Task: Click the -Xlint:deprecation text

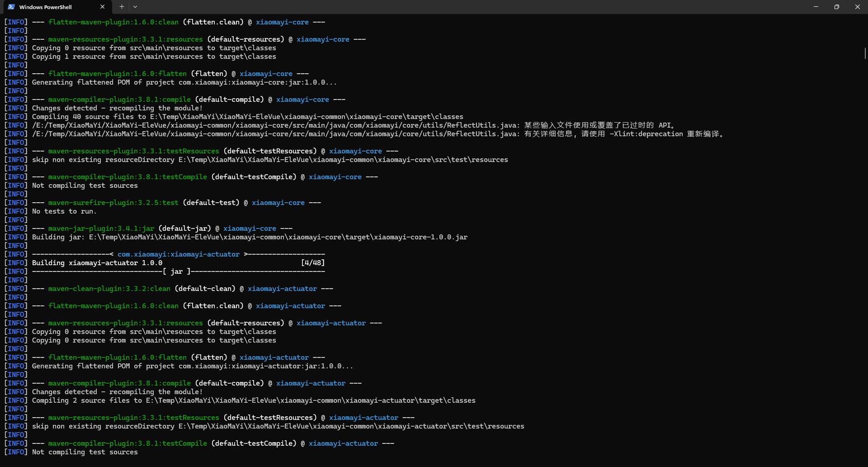Action: [x=646, y=134]
